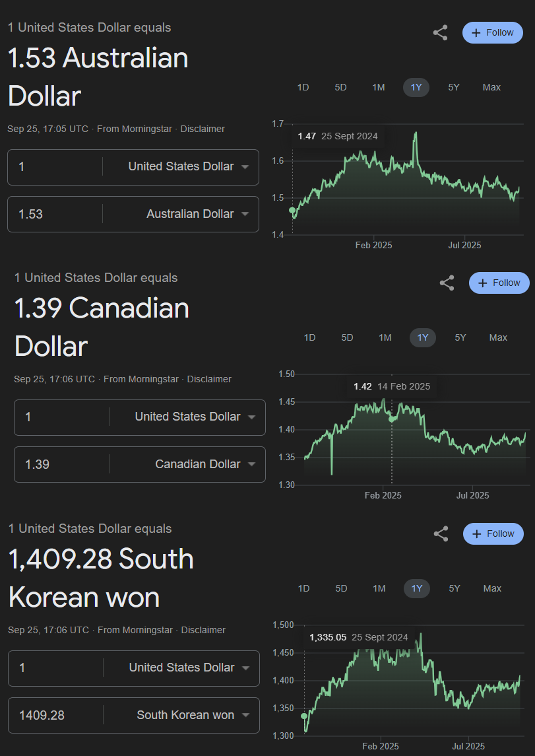Screen dimensions: 535x756
Task: Follow the USD to South Korean won rate
Action: click(493, 533)
